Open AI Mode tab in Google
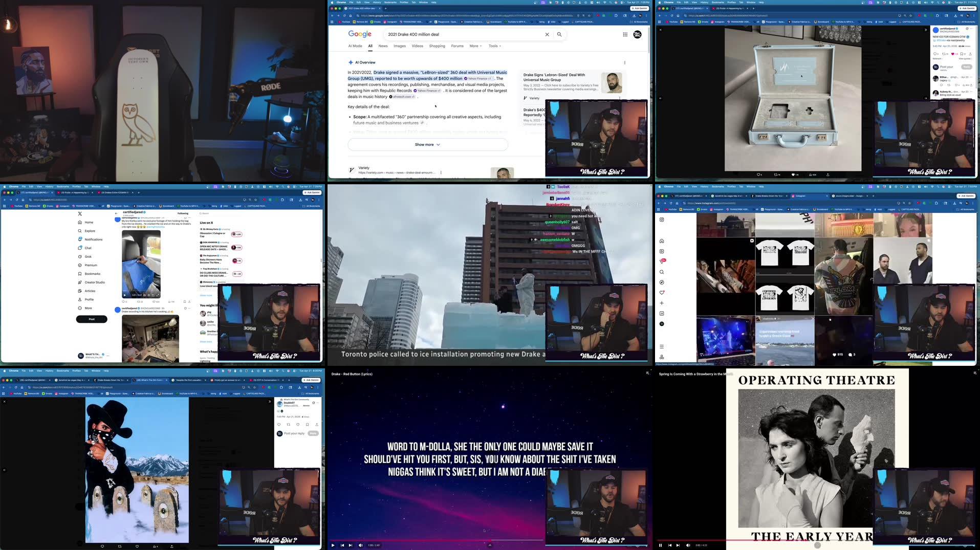The height and width of the screenshot is (550, 980). [x=355, y=46]
